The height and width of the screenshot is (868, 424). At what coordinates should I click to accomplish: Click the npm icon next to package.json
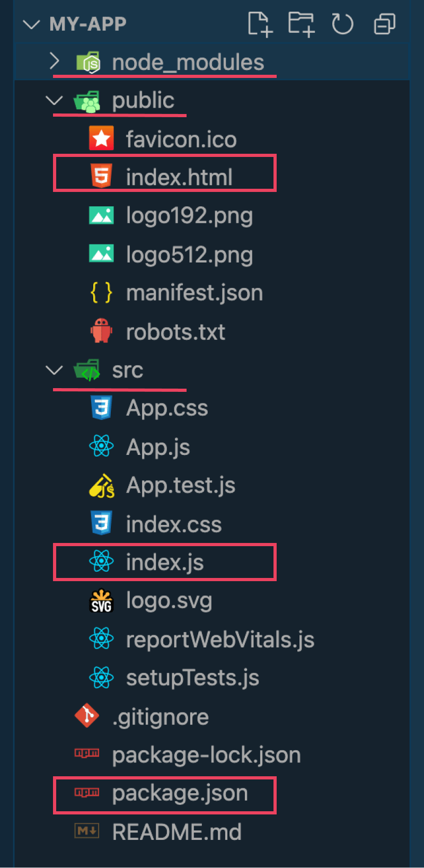tap(86, 792)
